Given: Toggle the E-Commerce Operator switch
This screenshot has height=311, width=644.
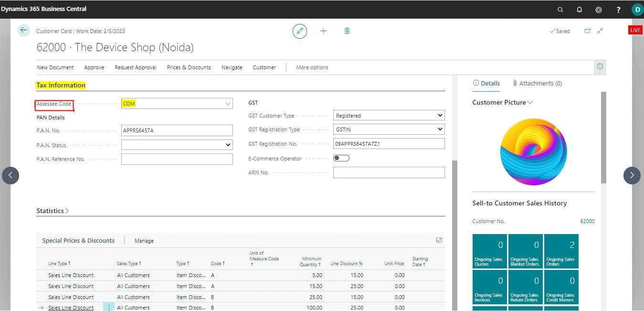Looking at the screenshot, I should click(341, 158).
